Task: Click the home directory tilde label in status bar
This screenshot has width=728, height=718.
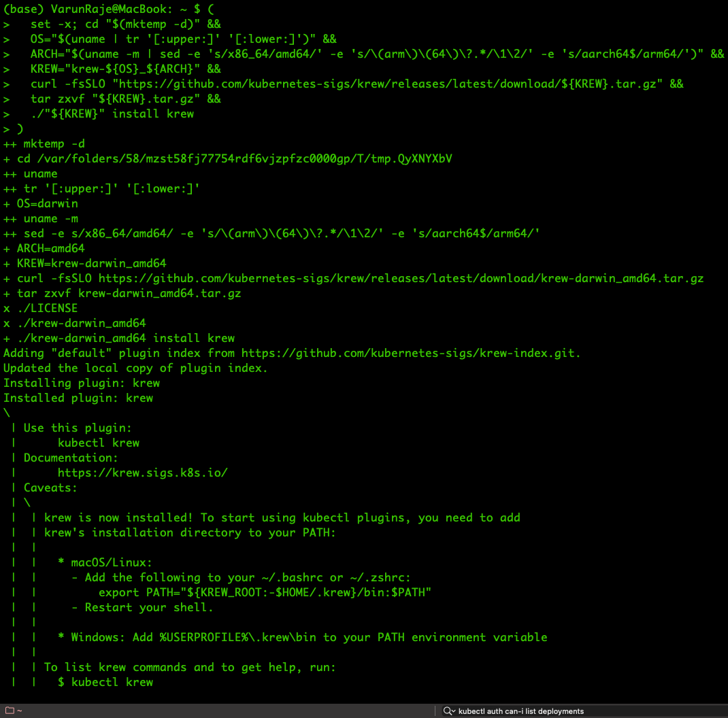Action: pyautogui.click(x=20, y=711)
